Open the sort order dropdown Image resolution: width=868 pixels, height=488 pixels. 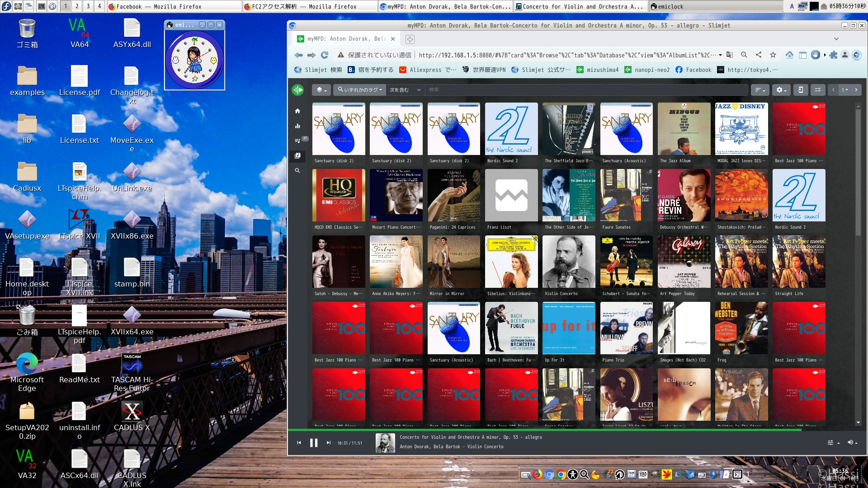[760, 90]
